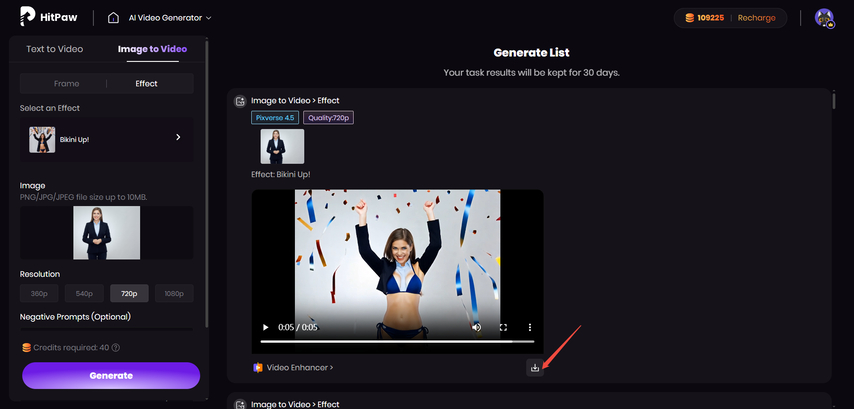Click the coin credits icon in header

690,18
